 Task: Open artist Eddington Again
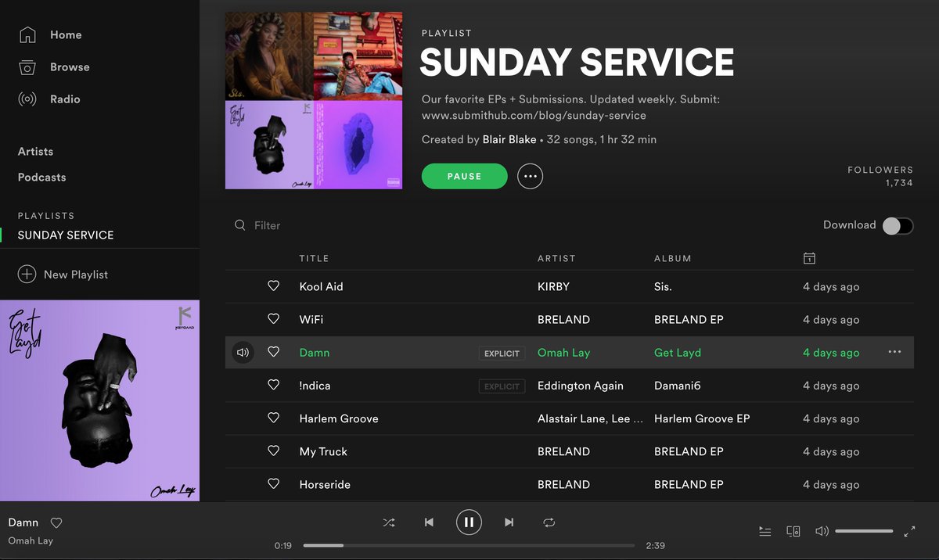click(x=581, y=386)
